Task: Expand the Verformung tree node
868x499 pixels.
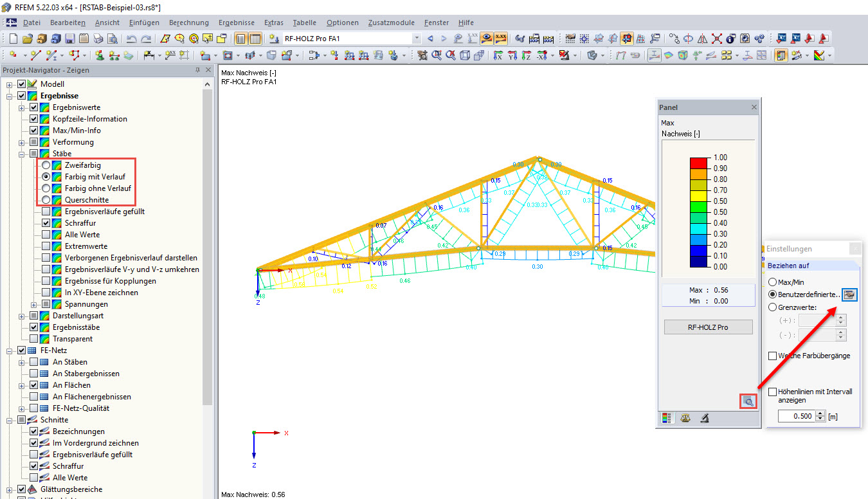Action: [22, 142]
